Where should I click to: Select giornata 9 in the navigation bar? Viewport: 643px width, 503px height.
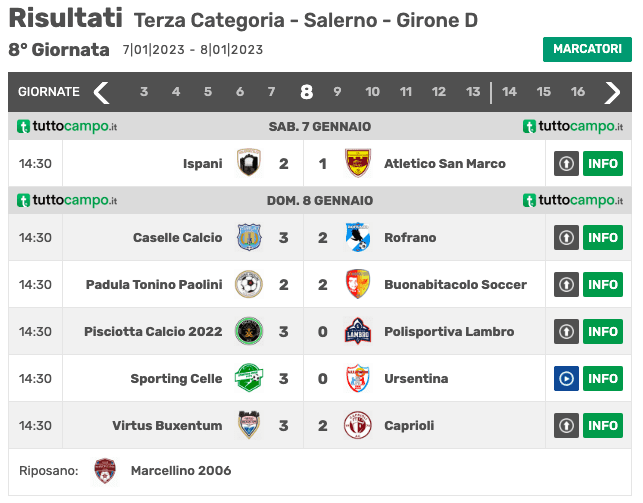(337, 91)
